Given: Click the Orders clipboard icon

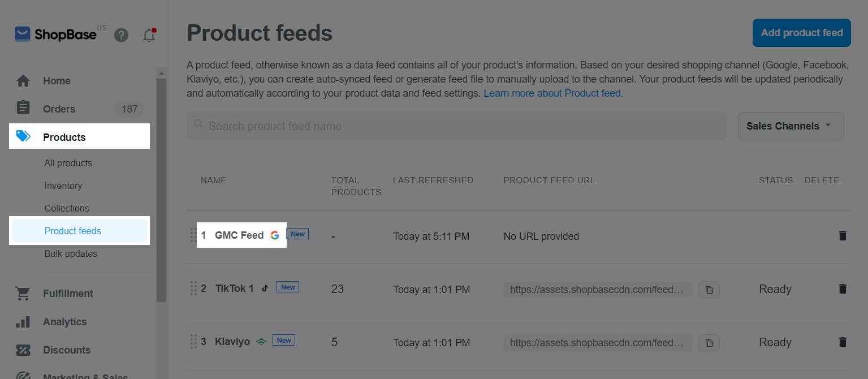Looking at the screenshot, I should point(23,107).
